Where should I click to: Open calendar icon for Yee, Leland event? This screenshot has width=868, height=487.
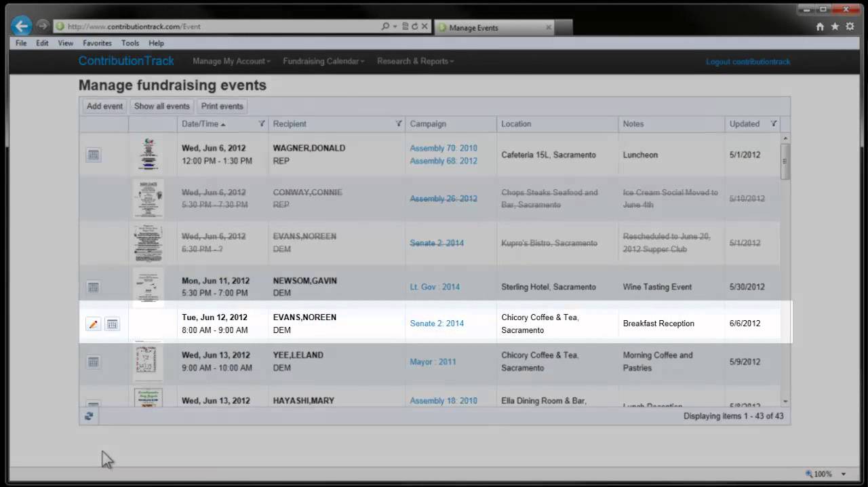click(94, 362)
